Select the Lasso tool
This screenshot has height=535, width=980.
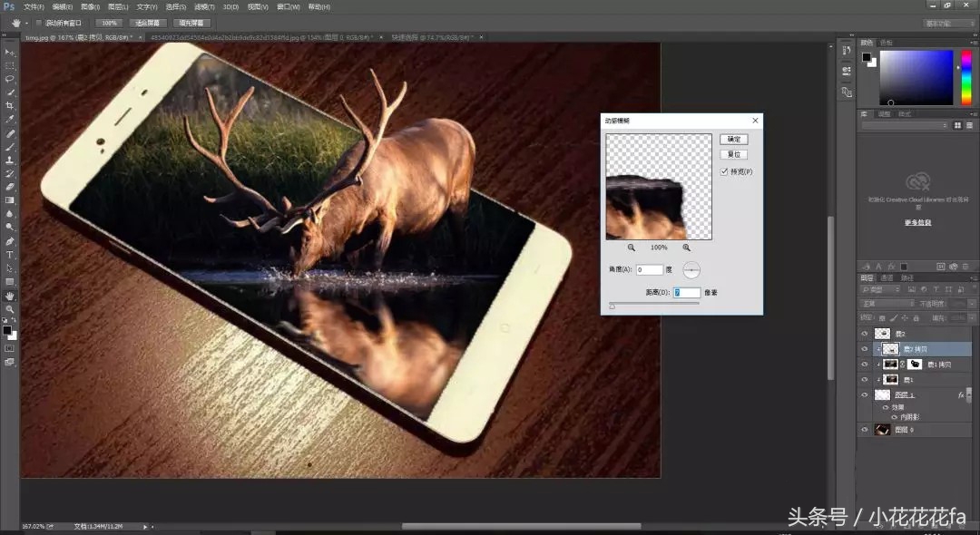10,80
